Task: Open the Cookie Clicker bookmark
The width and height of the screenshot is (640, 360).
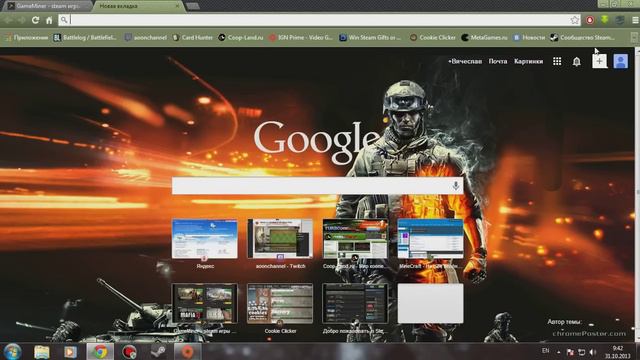Action: coord(433,38)
